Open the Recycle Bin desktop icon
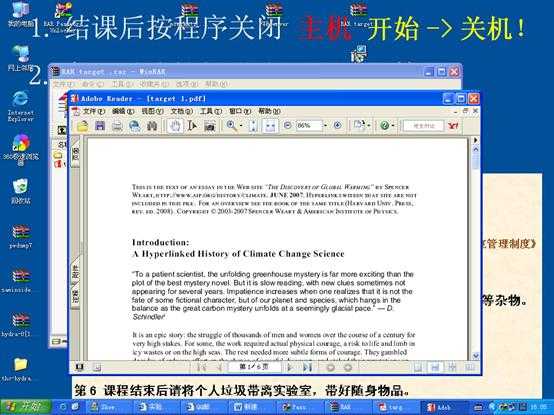This screenshot has height=415, width=554. pos(20,191)
